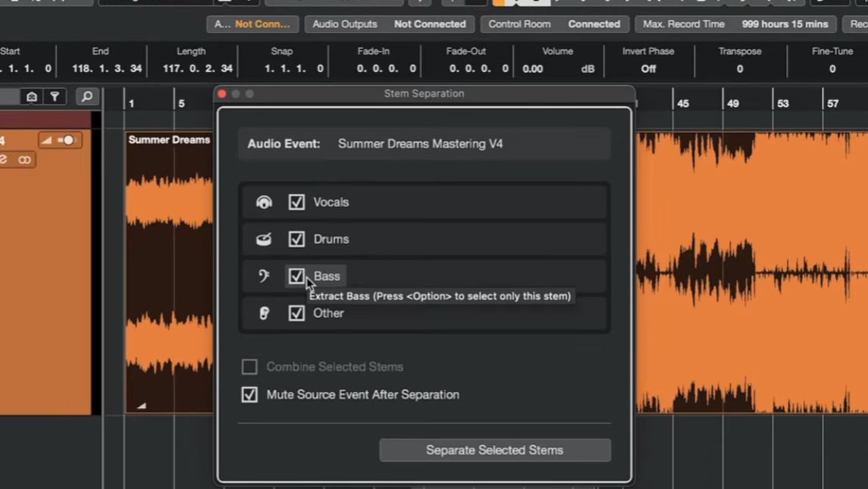Disable Mute Source Event After Separation
Viewport: 868px width, 489px height.
pyautogui.click(x=249, y=394)
